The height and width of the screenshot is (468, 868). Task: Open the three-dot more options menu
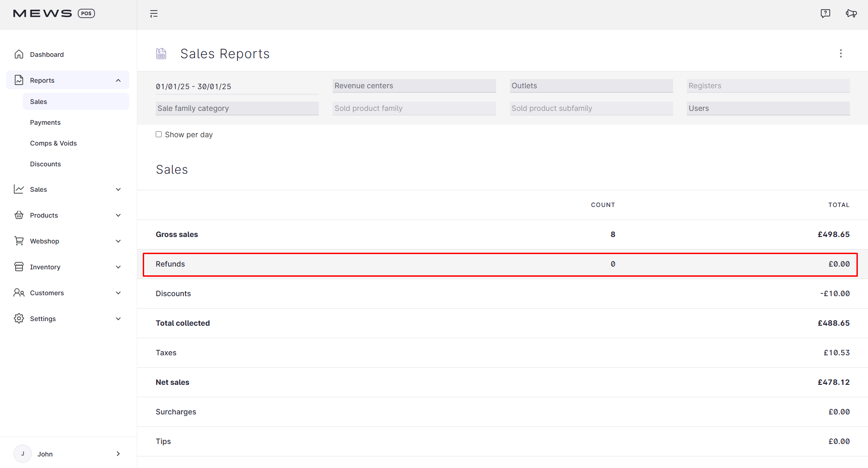[840, 54]
